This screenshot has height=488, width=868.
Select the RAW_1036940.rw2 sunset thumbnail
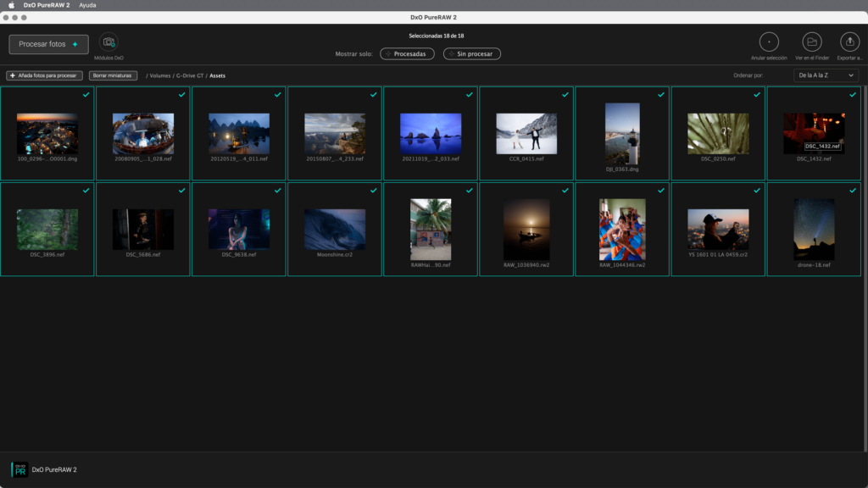tap(526, 229)
